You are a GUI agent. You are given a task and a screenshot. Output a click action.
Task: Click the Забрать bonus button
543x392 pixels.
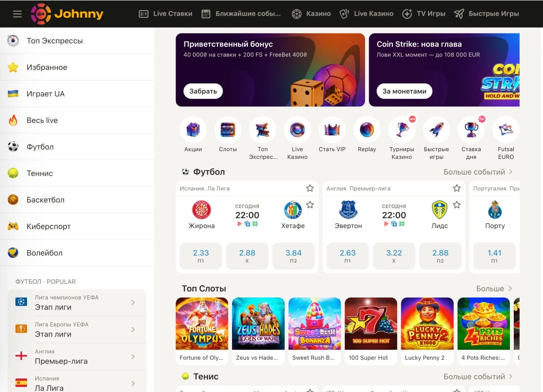[203, 91]
